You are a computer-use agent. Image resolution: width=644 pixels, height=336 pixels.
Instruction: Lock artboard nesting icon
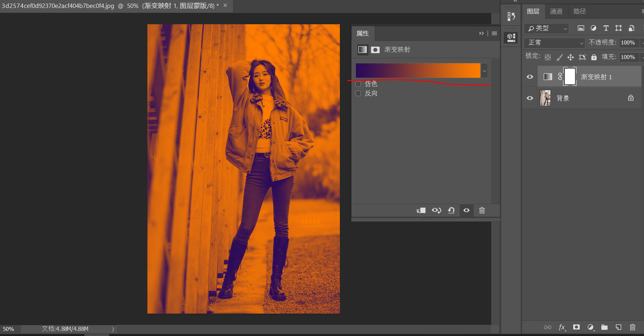(x=582, y=57)
